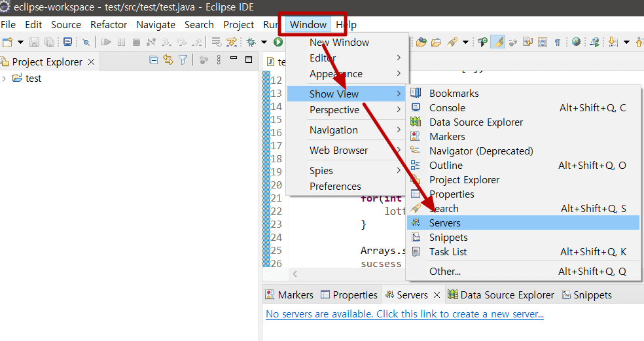The height and width of the screenshot is (341, 644).
Task: Toggle Block Selection Mode icon
Action: pos(543,42)
